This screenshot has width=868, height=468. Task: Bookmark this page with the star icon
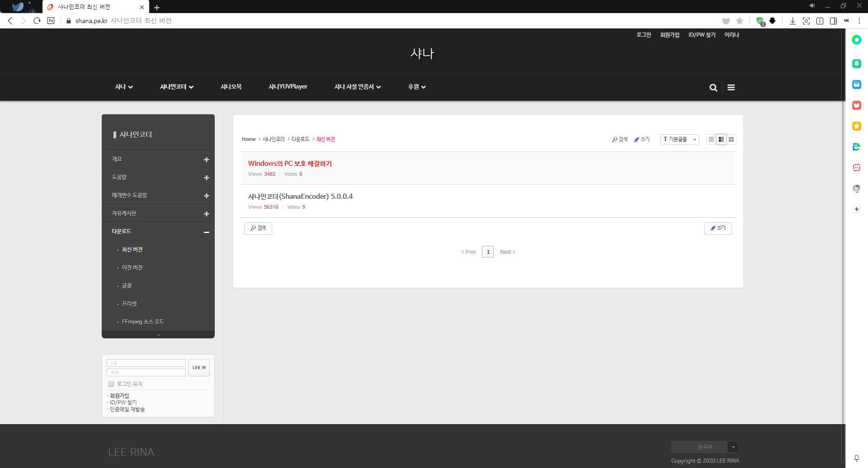coord(740,21)
